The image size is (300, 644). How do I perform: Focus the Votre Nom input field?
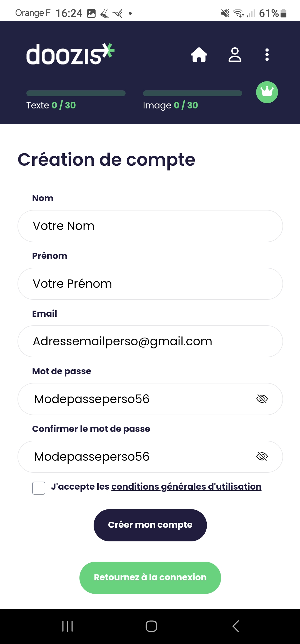(x=150, y=226)
